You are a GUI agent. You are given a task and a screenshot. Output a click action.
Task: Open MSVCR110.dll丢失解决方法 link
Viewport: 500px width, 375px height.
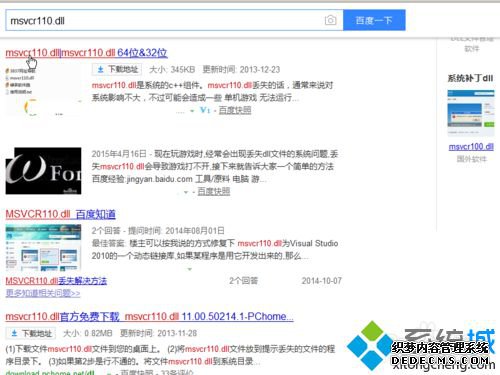[56, 281]
